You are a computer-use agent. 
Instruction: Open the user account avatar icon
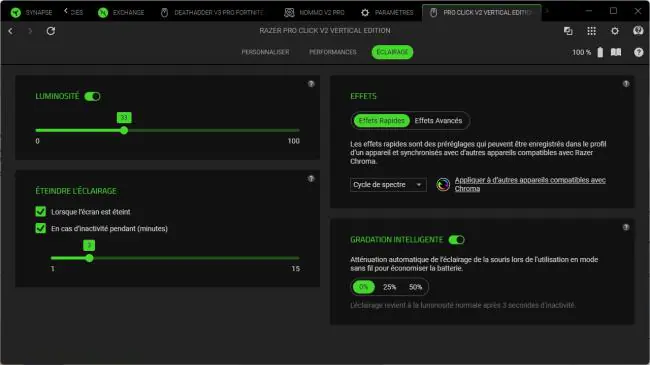click(638, 31)
